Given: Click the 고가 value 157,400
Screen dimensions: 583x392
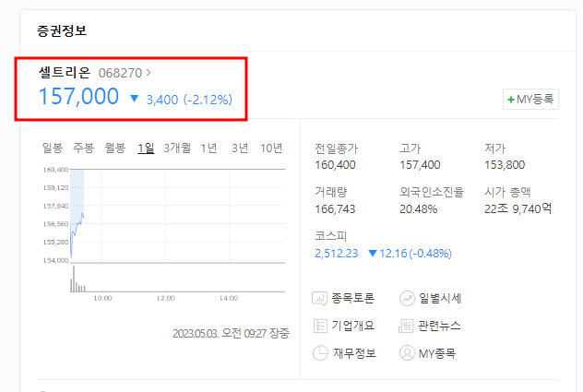Looking at the screenshot, I should pos(420,165).
